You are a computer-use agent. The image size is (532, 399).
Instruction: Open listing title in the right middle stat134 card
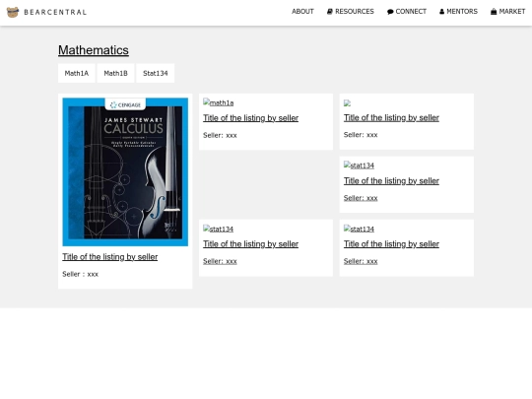click(x=391, y=181)
